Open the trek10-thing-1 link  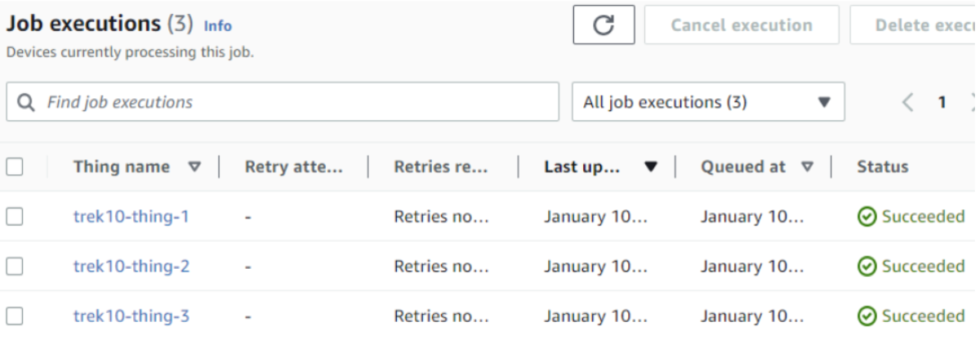click(x=131, y=217)
